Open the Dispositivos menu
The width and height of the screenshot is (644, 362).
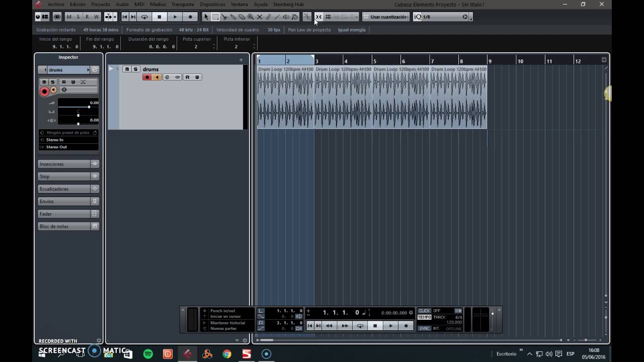point(212,4)
